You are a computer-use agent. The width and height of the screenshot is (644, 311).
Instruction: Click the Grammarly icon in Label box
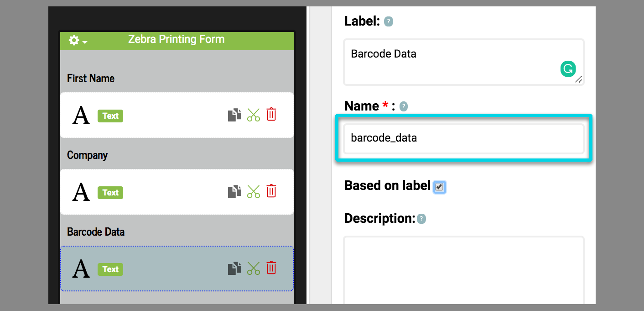click(568, 69)
